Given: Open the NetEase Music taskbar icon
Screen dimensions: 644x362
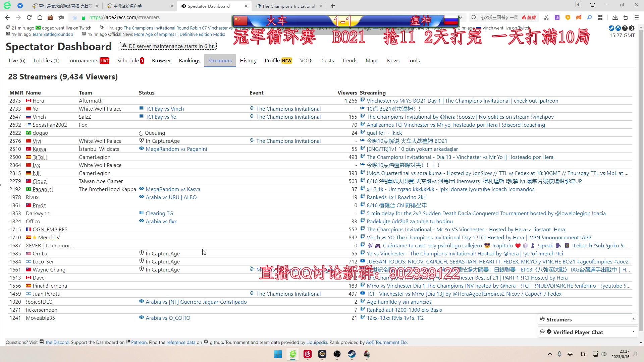Looking at the screenshot, I should [x=308, y=354].
